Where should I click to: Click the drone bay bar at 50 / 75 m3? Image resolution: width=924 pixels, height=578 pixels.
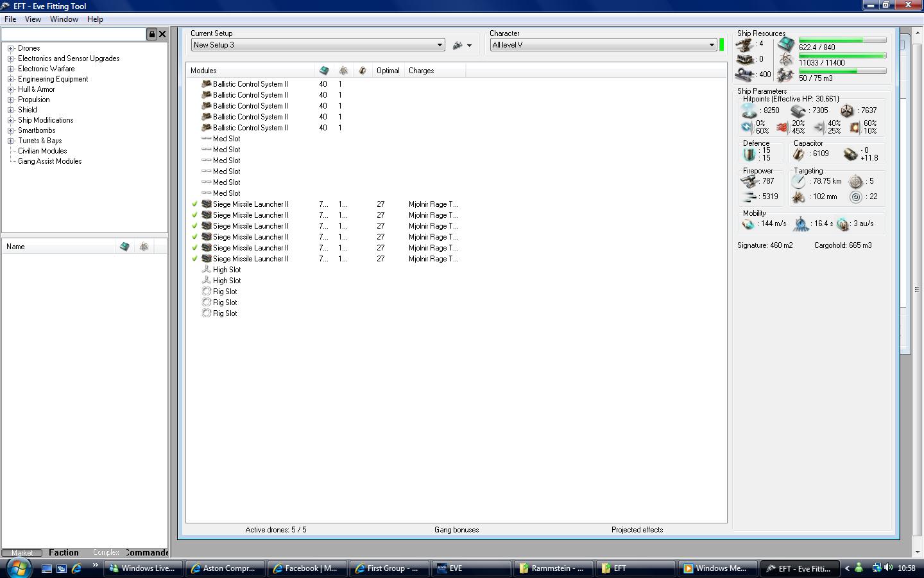point(843,71)
